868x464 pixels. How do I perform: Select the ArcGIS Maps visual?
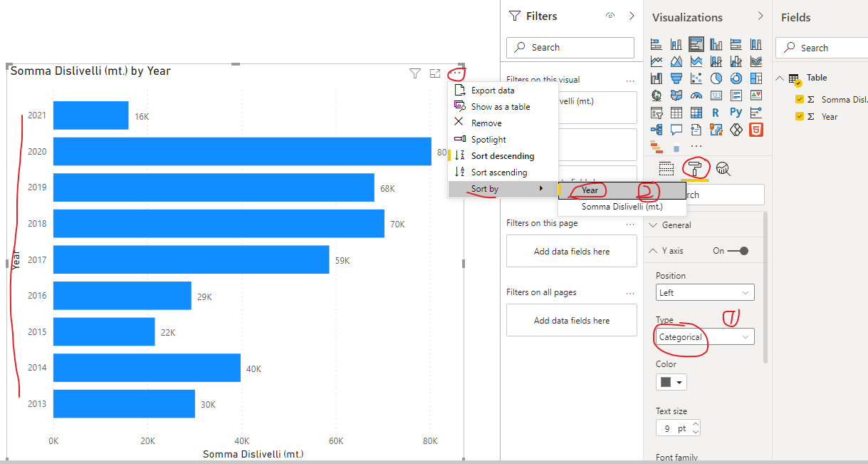pyautogui.click(x=716, y=129)
